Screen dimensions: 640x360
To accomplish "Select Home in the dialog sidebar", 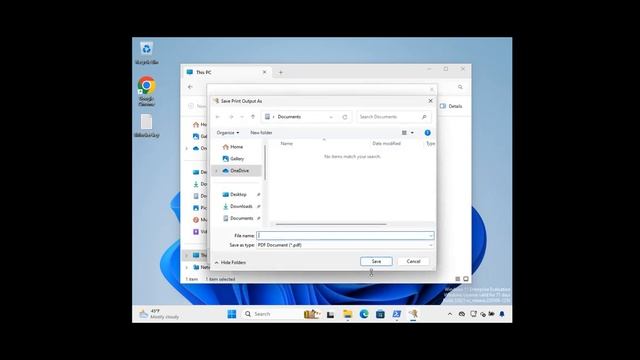I will coord(236,147).
